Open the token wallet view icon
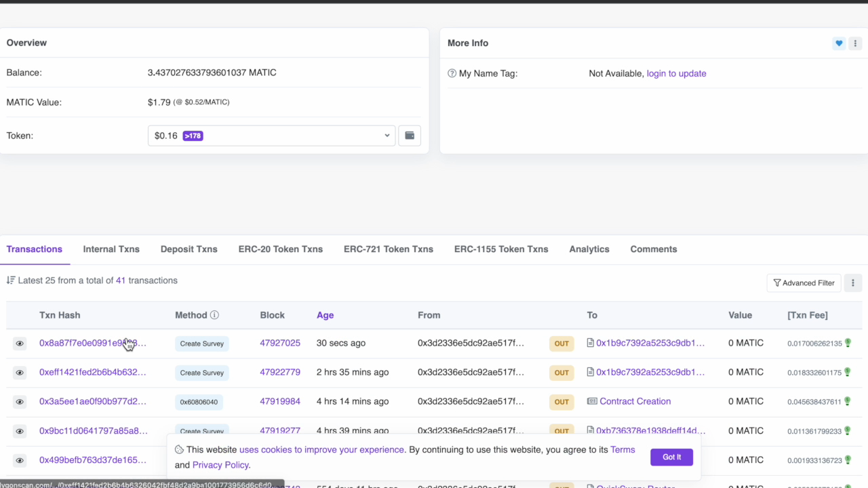The image size is (868, 488). [x=410, y=136]
